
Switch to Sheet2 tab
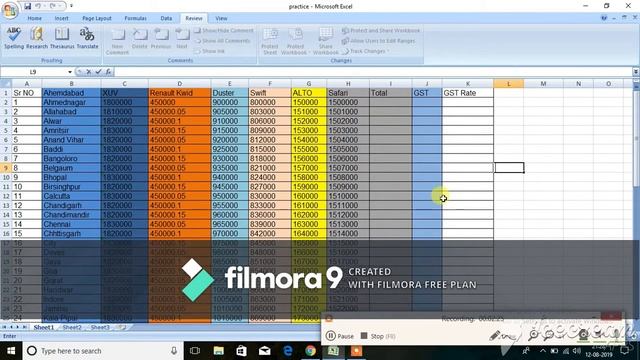(x=72, y=328)
